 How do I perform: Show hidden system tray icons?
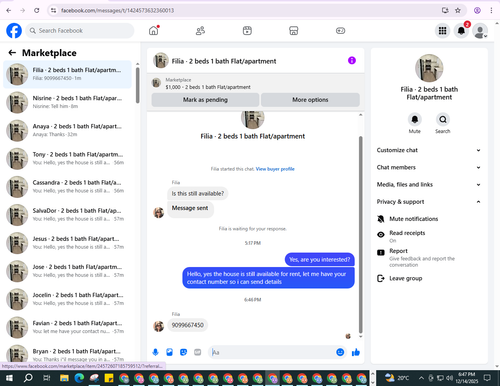[421, 378]
